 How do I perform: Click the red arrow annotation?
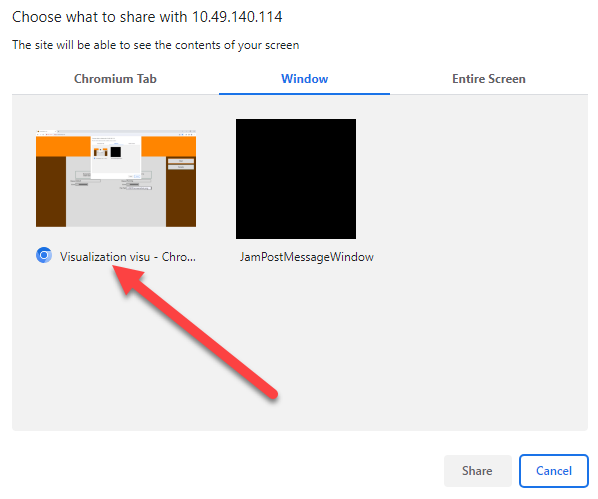pyautogui.click(x=195, y=332)
